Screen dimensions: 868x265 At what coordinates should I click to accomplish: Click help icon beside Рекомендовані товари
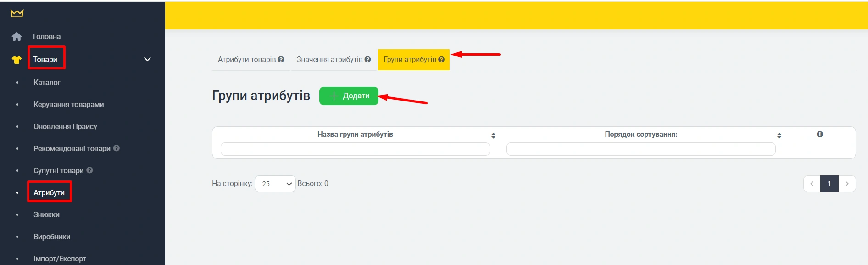click(117, 148)
